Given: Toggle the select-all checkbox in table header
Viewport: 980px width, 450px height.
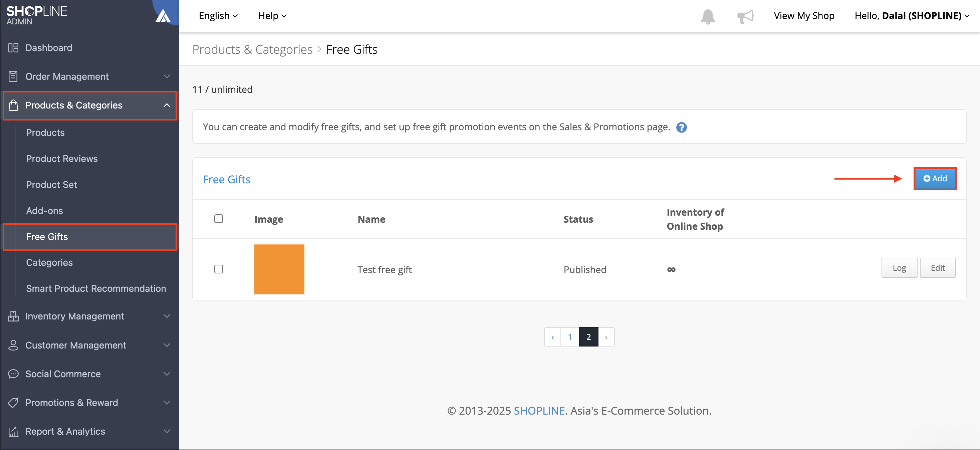Looking at the screenshot, I should (218, 219).
